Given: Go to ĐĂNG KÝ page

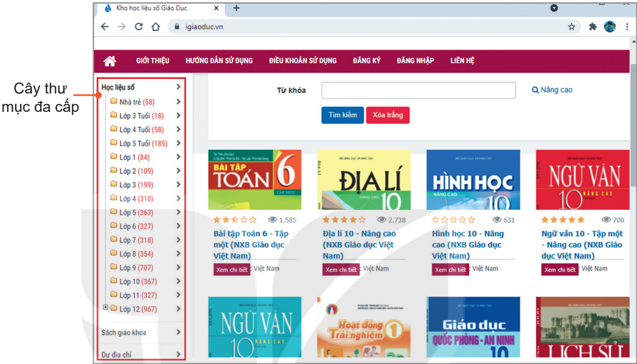Looking at the screenshot, I should (x=367, y=61).
